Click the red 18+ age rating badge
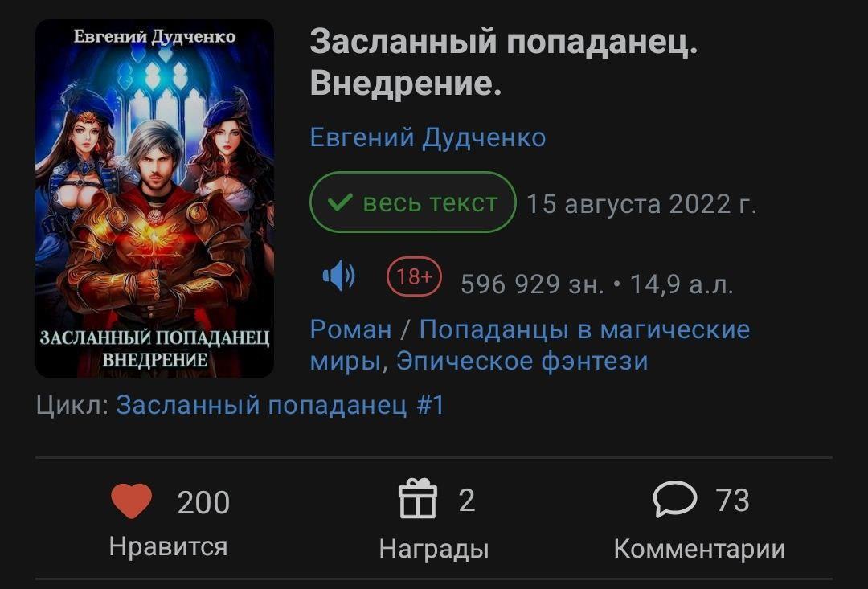Screen dimensions: 868x589 pyautogui.click(x=414, y=276)
